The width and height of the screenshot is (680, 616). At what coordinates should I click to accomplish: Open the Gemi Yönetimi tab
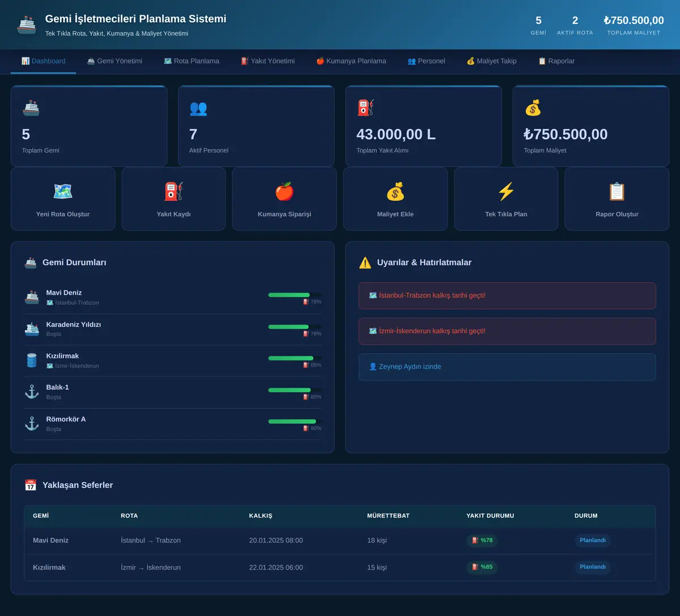pos(114,61)
